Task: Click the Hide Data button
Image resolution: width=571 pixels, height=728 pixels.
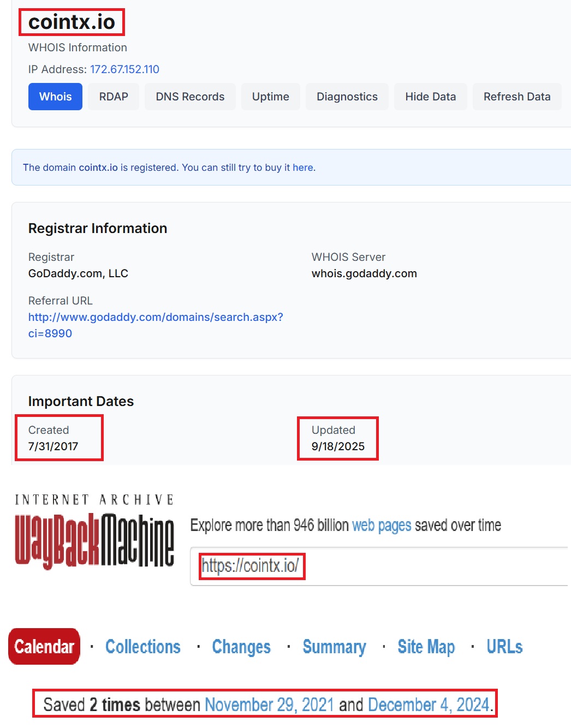Action: click(430, 97)
